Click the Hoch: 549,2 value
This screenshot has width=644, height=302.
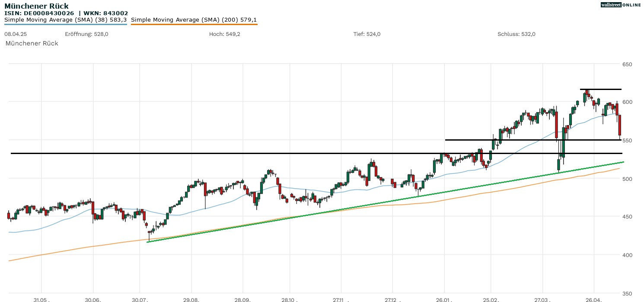point(224,34)
